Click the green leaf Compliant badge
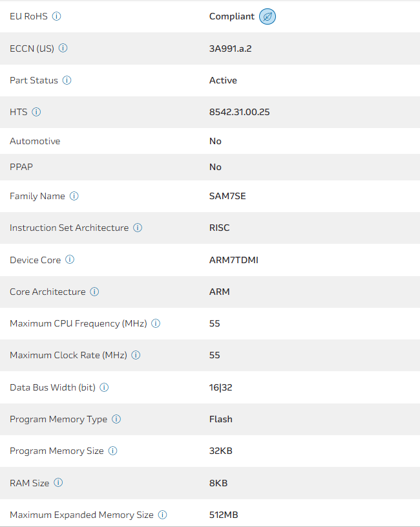Image resolution: width=420 pixels, height=527 pixels. point(268,17)
